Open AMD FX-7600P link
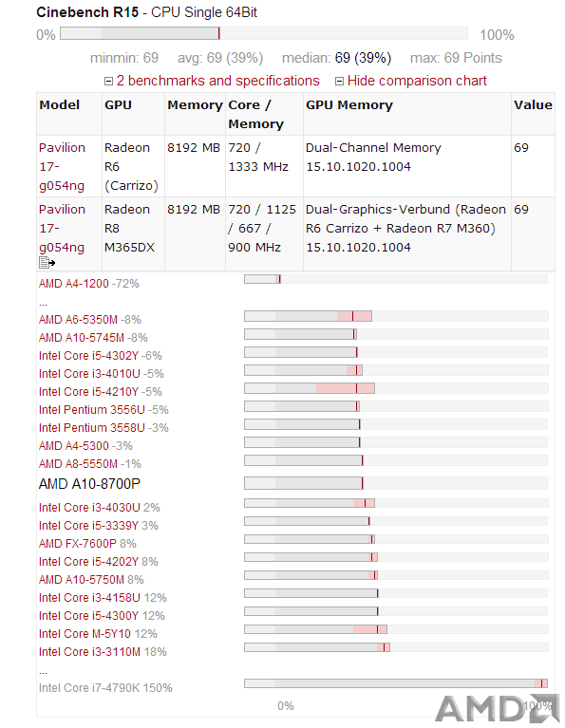565x728 pixels. pyautogui.click(x=77, y=544)
